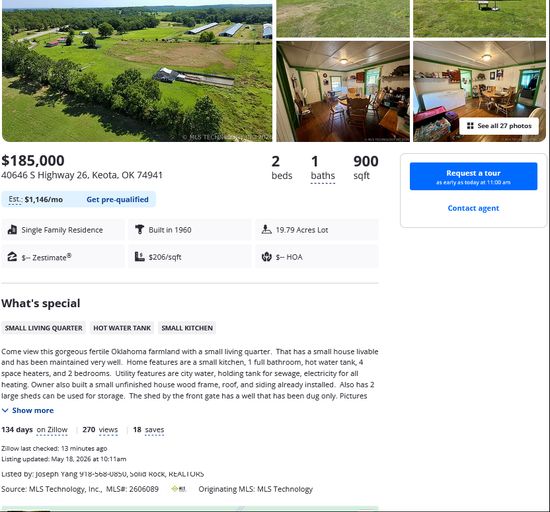The image size is (550, 512).
Task: Open See all 27 photos
Action: pos(499,126)
